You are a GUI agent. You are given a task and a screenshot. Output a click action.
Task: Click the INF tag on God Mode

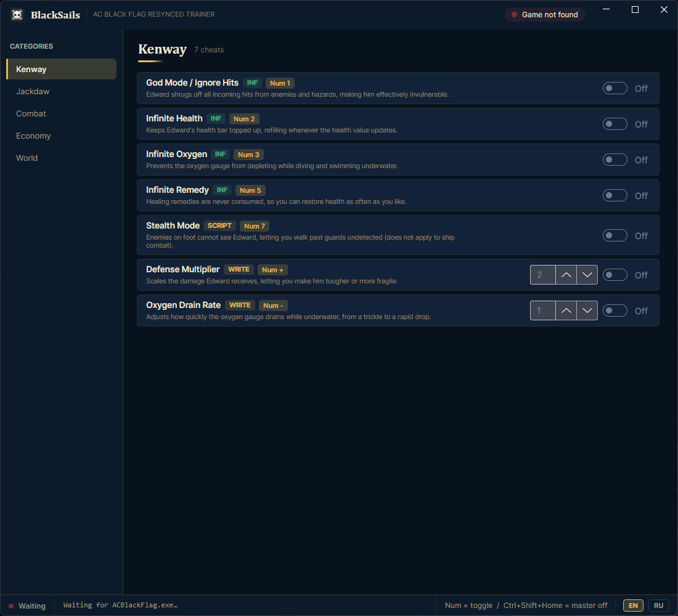pyautogui.click(x=252, y=83)
